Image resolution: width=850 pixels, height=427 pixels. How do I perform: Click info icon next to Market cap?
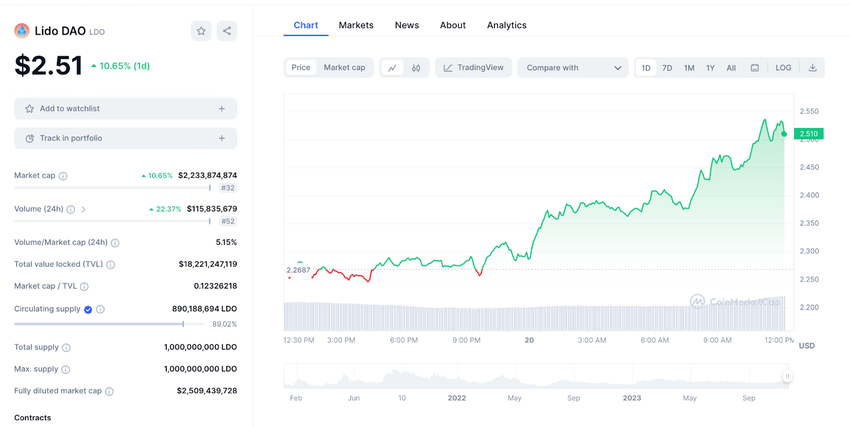[63, 176]
